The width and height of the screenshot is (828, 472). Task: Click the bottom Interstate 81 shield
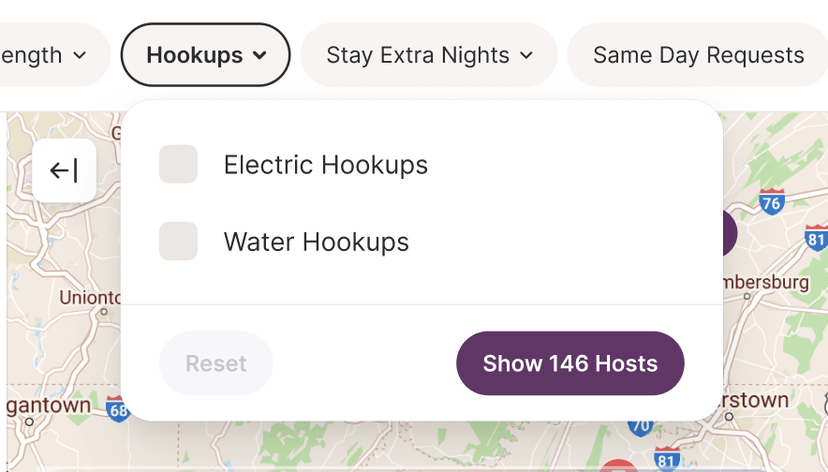pyautogui.click(x=666, y=459)
